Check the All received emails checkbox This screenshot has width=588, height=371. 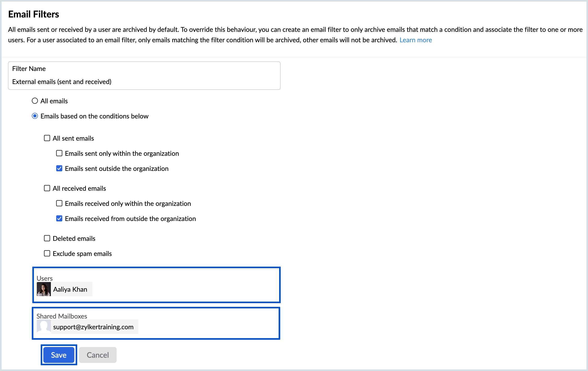[x=47, y=188]
